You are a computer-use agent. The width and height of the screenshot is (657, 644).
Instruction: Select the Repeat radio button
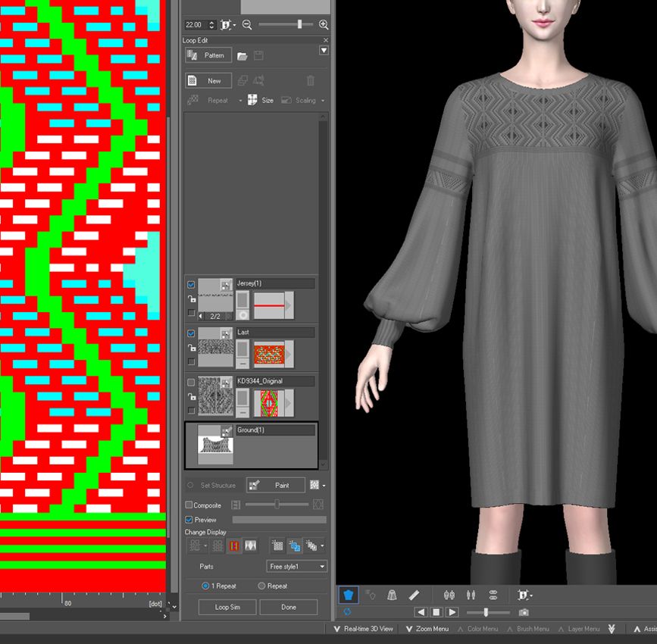(x=262, y=586)
